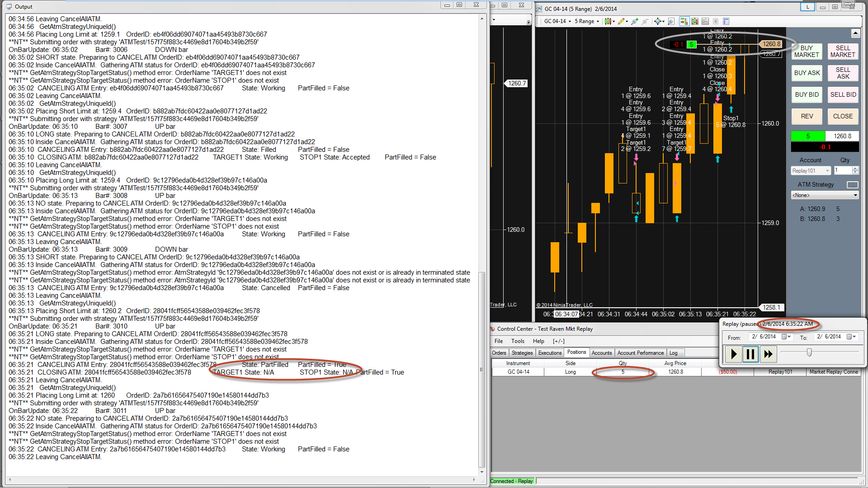868x488 pixels.
Task: Toggle the Chart Trader panel icon
Action: tap(684, 21)
